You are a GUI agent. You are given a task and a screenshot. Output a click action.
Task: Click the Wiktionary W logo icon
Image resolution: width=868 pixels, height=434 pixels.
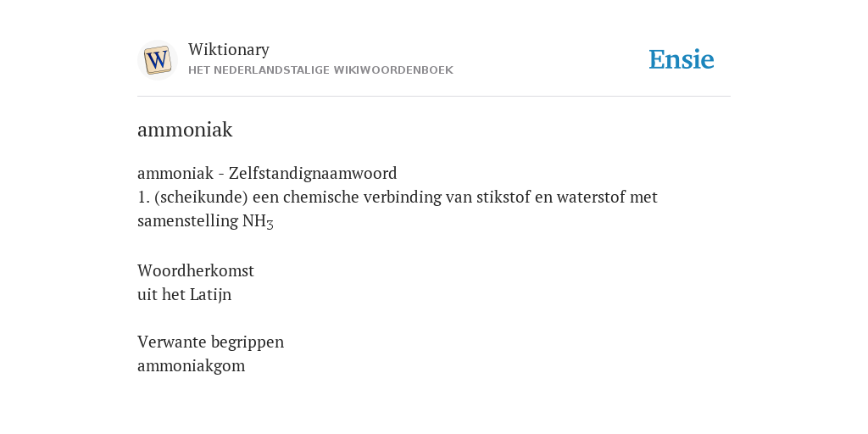pyautogui.click(x=157, y=60)
